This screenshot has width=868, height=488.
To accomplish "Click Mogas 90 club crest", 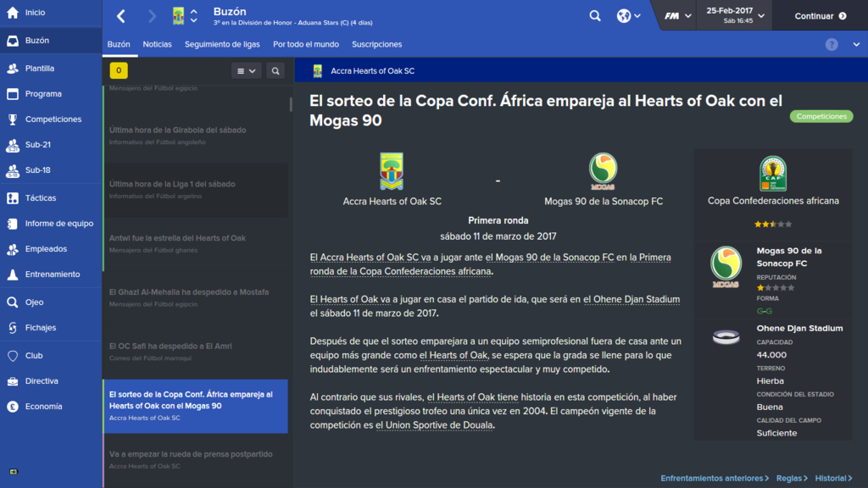I will 603,171.
